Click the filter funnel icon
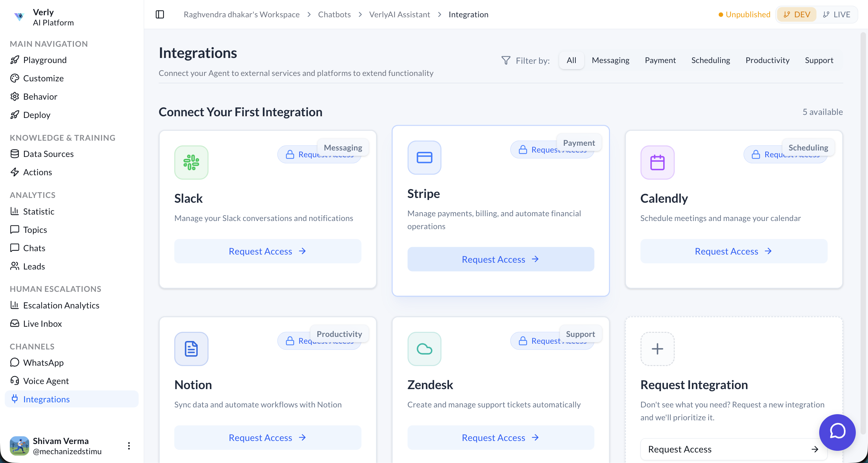868x463 pixels. pos(506,60)
